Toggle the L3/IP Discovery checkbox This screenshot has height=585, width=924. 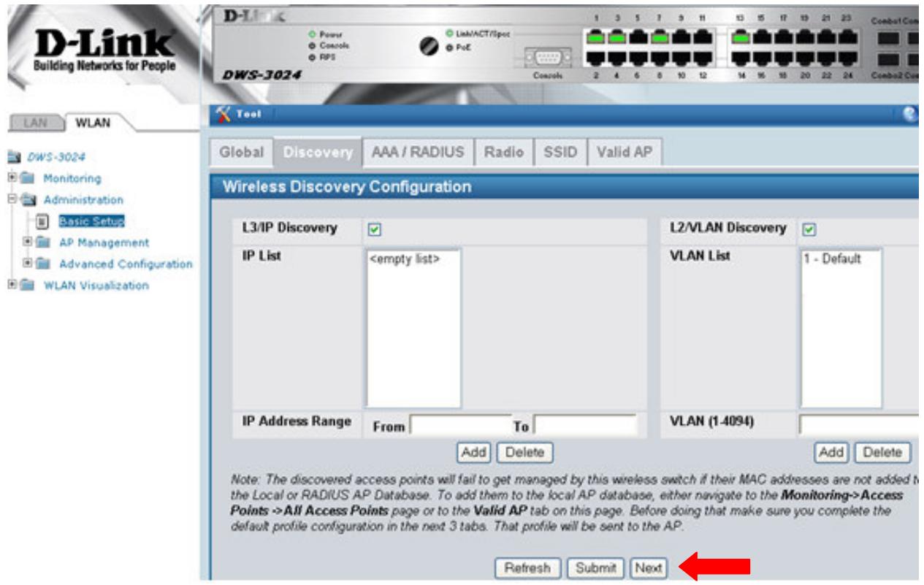(x=375, y=229)
